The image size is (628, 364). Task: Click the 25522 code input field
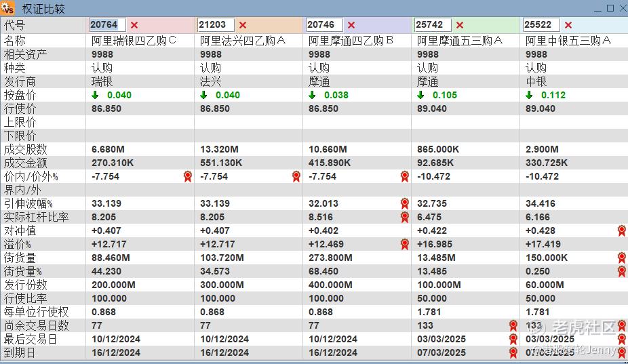point(541,25)
